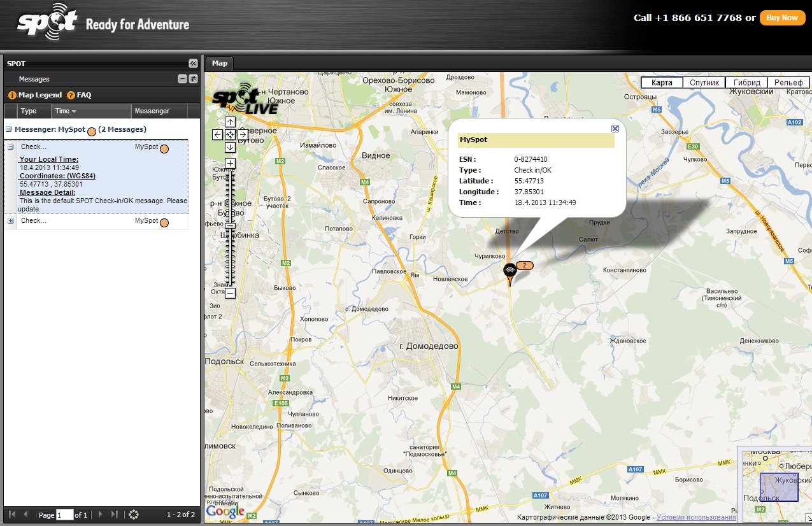Switch map type to Карта
812x526 pixels.
(662, 83)
